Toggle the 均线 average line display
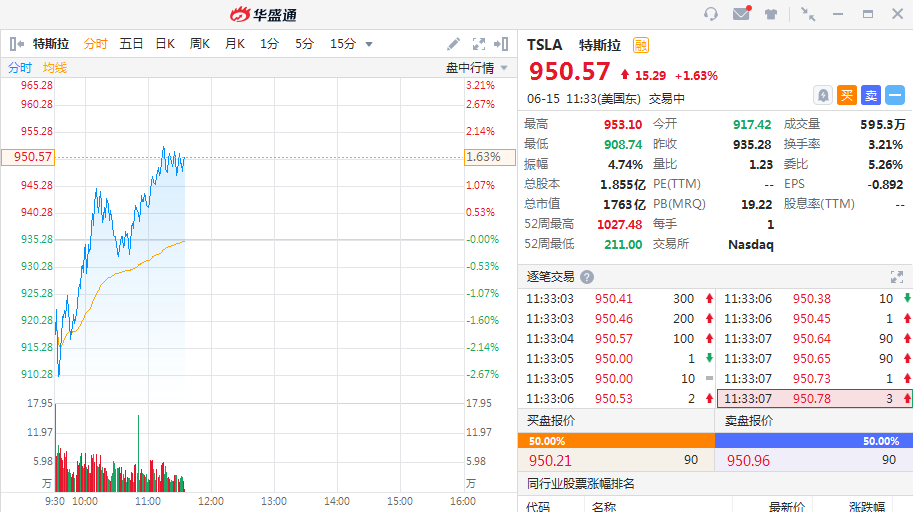This screenshot has height=512, width=917. (x=55, y=68)
